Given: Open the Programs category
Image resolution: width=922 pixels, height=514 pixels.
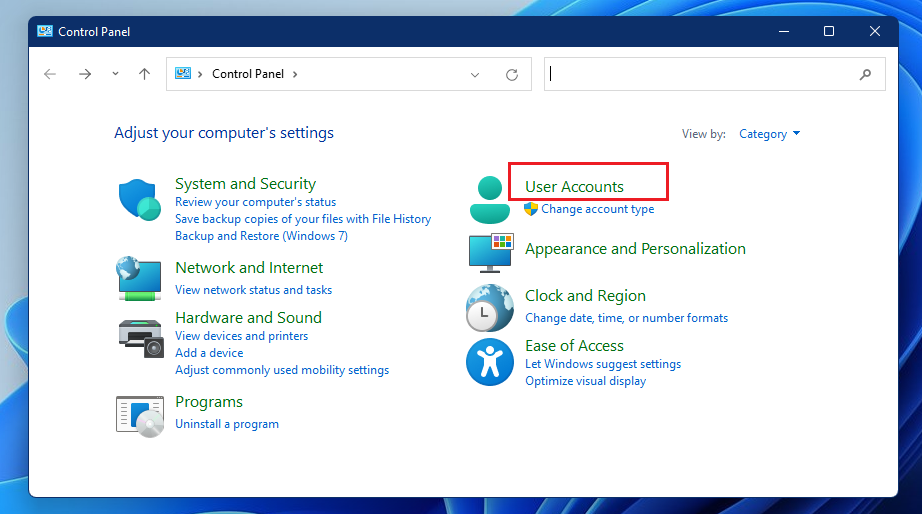Looking at the screenshot, I should click(x=209, y=402).
